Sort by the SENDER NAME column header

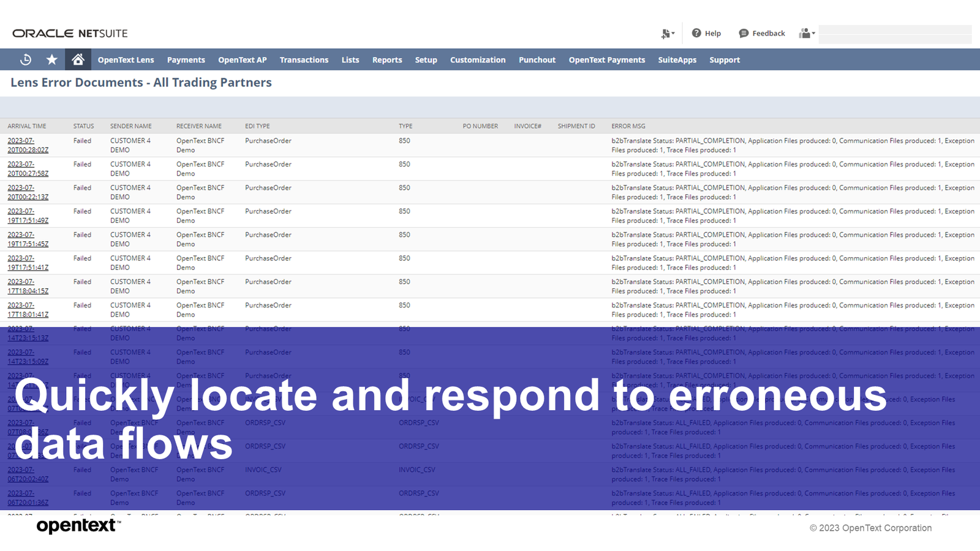130,126
